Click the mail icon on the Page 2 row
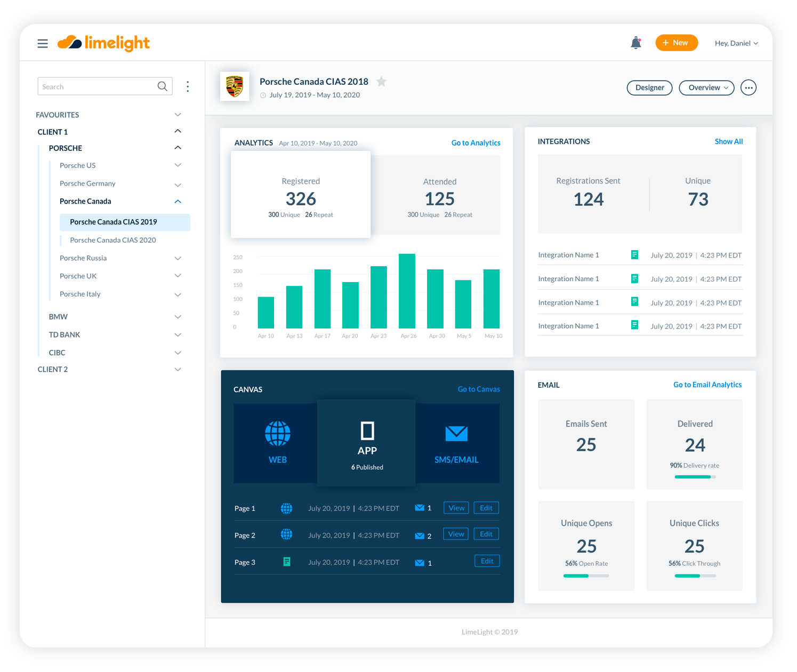 tap(420, 535)
